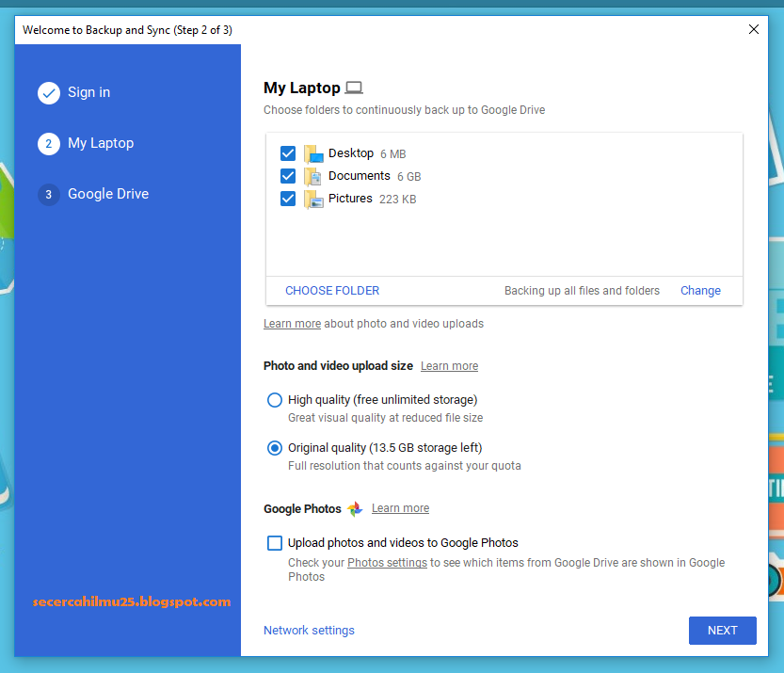Click 'Great visual quality at reduced file size'
784x673 pixels.
pos(386,418)
